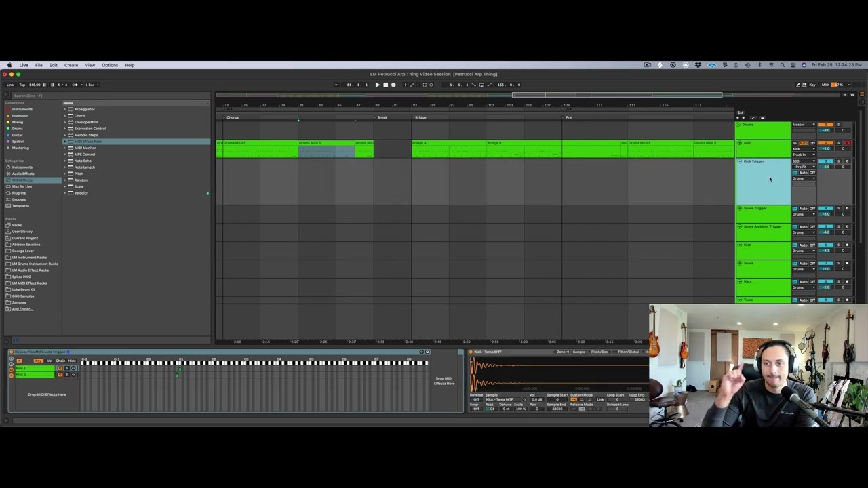Image resolution: width=868 pixels, height=488 pixels.
Task: Open the Create menu
Action: pos(71,65)
